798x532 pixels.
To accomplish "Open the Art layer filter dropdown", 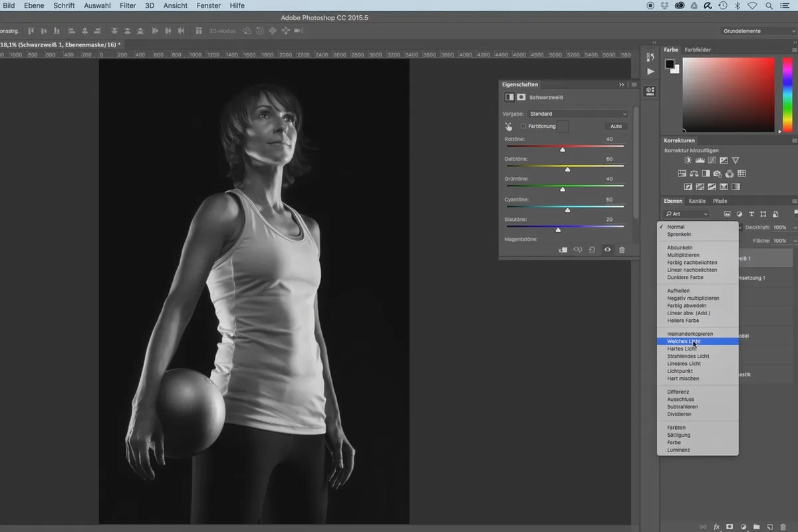I will click(686, 214).
